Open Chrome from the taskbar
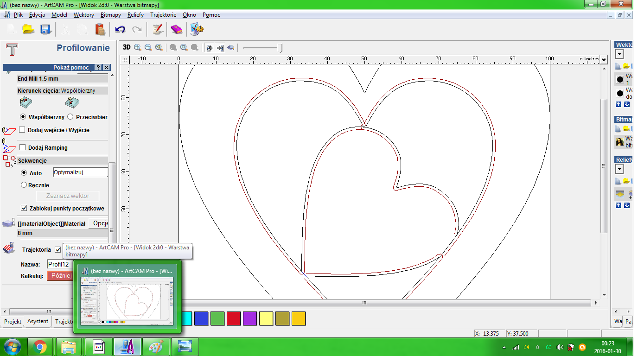Image resolution: width=644 pixels, height=356 pixels. tap(40, 347)
